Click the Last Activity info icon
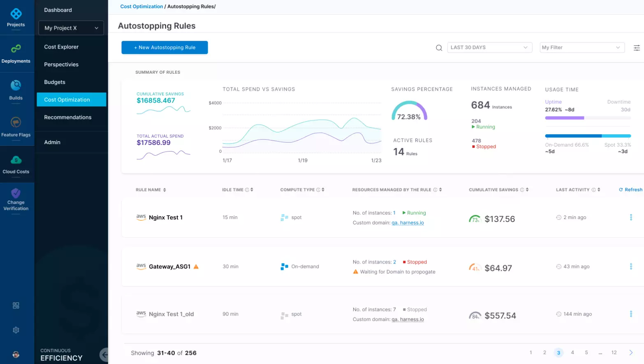This screenshot has width=644, height=364. [593, 190]
